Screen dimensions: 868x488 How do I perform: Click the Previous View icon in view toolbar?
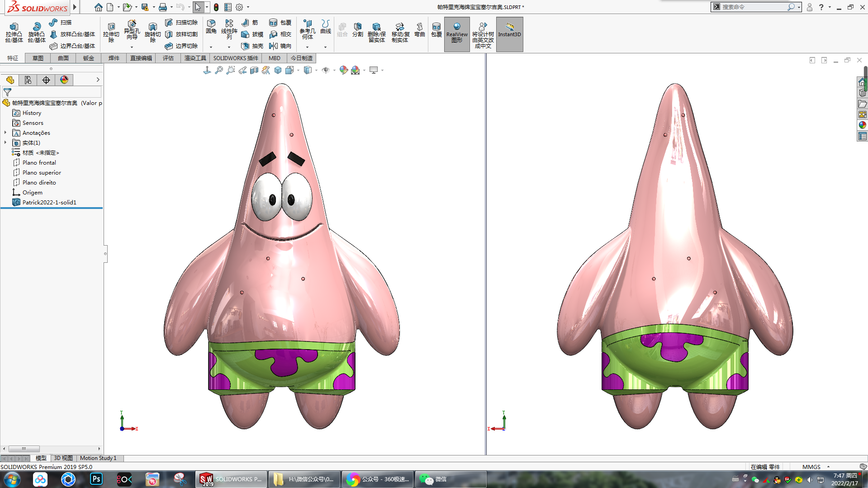(242, 70)
